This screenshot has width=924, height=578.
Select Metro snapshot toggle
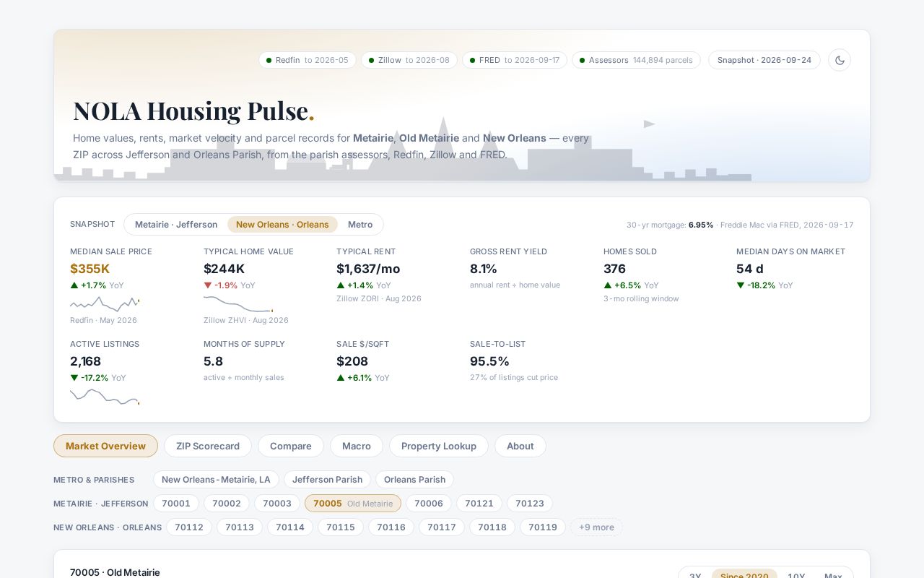click(x=360, y=224)
